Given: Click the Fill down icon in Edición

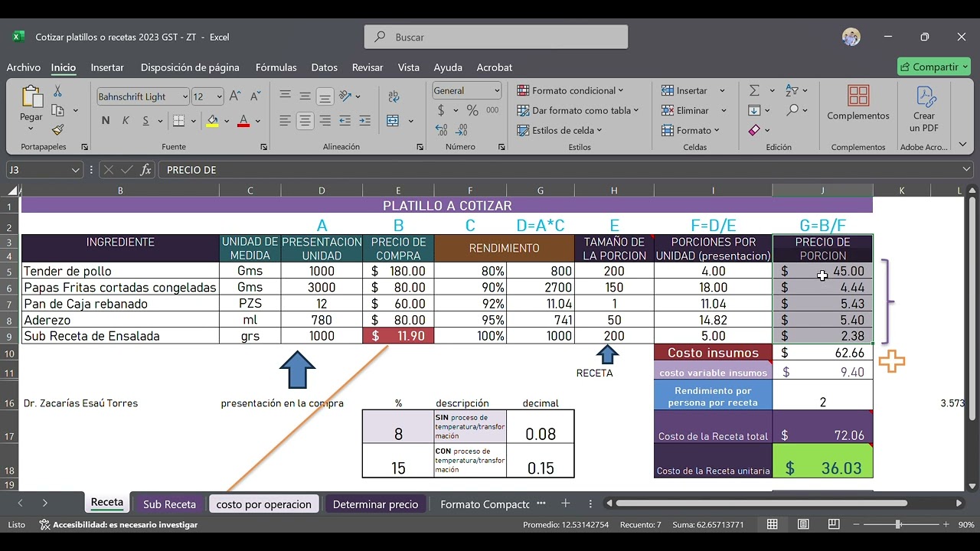Looking at the screenshot, I should coord(754,110).
